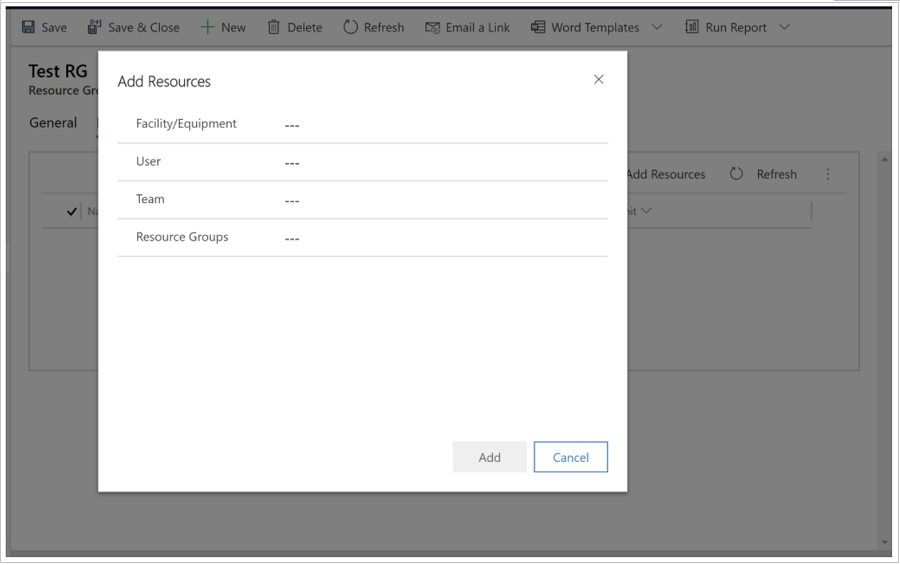Click the Facility/Equipment label
900x565 pixels.
186,123
